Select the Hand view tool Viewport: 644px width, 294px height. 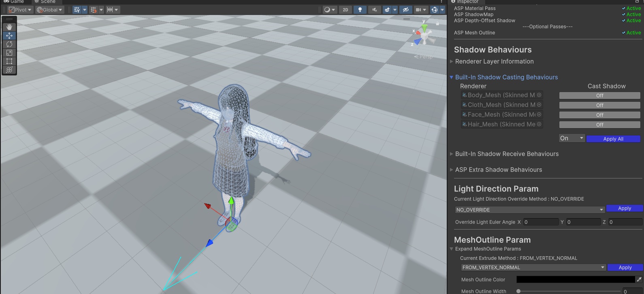pyautogui.click(x=9, y=27)
